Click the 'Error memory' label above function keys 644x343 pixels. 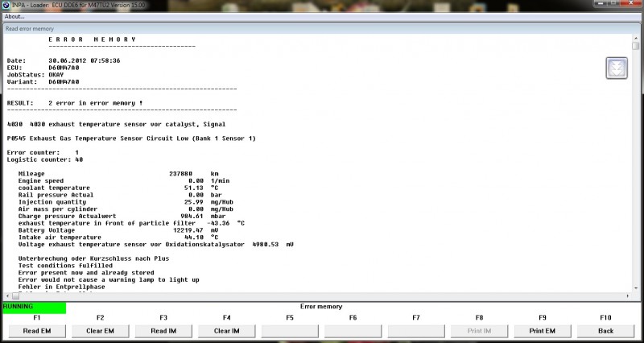[x=321, y=307]
